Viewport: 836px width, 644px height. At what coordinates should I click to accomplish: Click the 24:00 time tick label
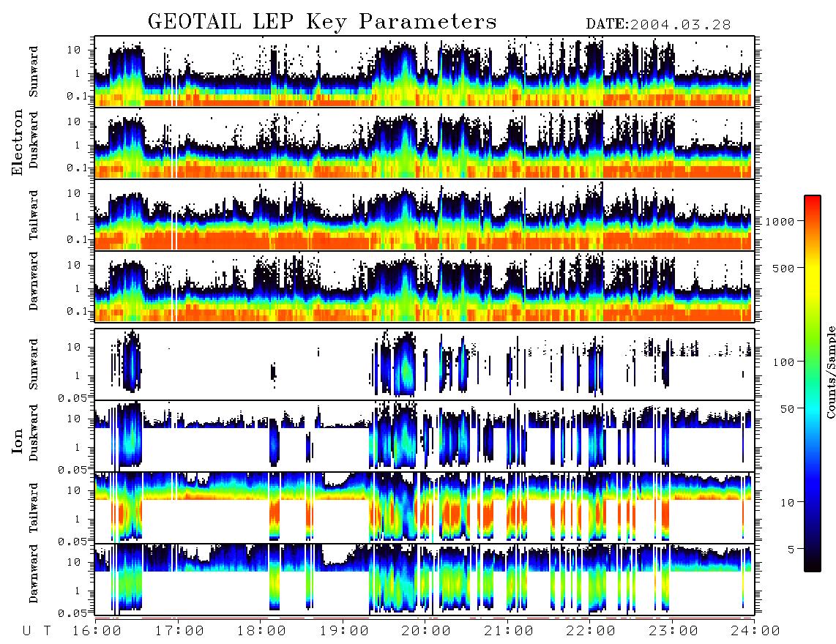coord(755,632)
